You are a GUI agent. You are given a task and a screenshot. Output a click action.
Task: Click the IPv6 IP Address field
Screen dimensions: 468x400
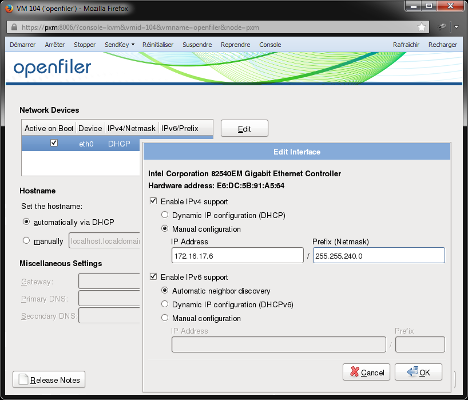[x=278, y=345]
